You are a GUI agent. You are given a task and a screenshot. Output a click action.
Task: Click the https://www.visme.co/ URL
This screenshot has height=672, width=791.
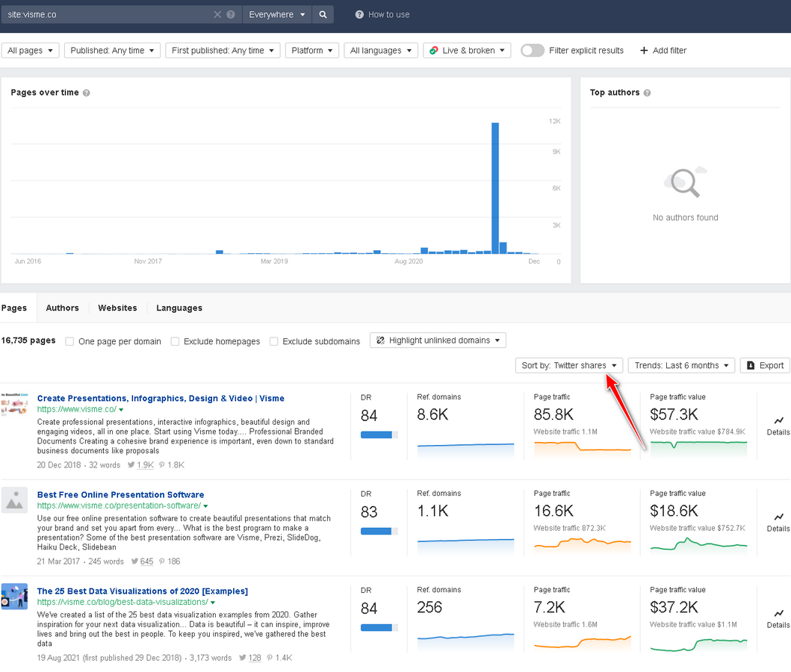tap(77, 409)
